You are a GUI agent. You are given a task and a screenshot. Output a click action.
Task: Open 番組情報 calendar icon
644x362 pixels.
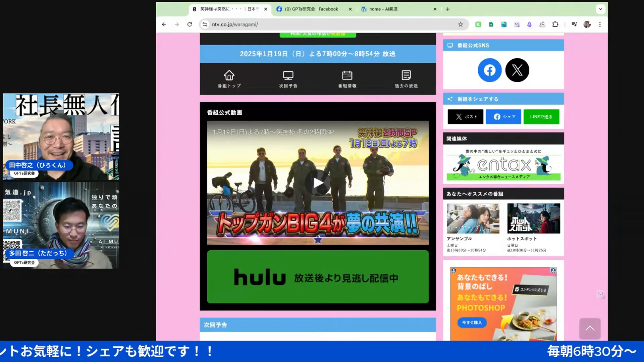click(347, 79)
